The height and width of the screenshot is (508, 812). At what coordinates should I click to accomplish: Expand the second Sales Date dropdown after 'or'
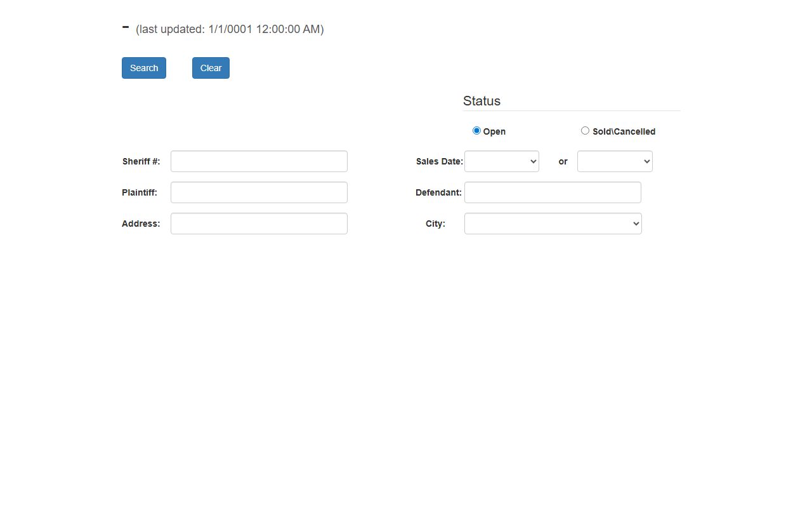pos(614,161)
